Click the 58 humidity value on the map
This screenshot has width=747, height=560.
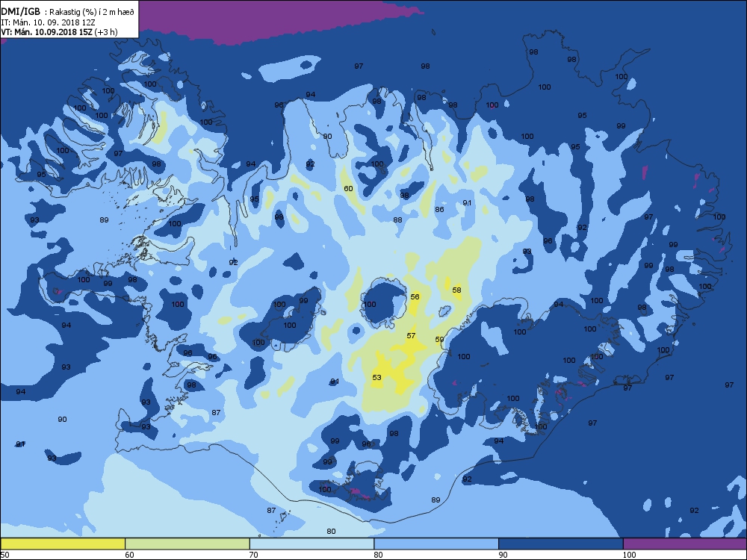tap(457, 290)
